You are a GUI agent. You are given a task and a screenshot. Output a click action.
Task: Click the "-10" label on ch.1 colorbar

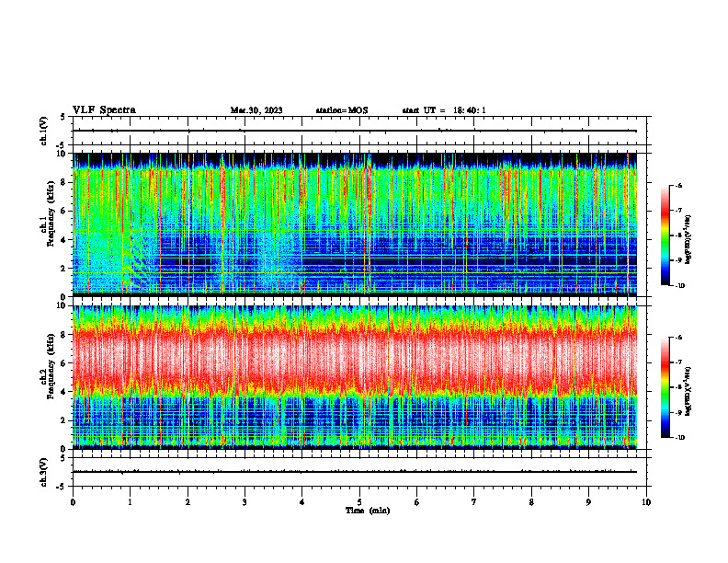point(680,286)
